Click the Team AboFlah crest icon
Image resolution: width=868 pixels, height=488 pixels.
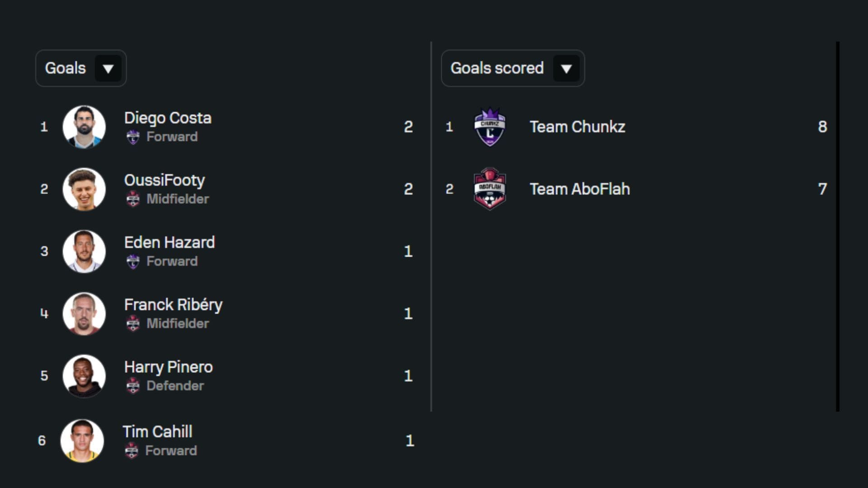[491, 189]
